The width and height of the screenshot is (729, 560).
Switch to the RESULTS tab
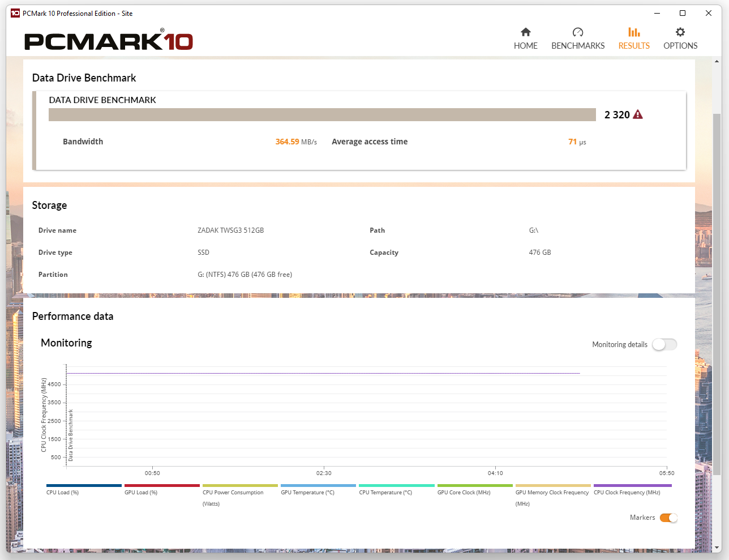(x=634, y=39)
